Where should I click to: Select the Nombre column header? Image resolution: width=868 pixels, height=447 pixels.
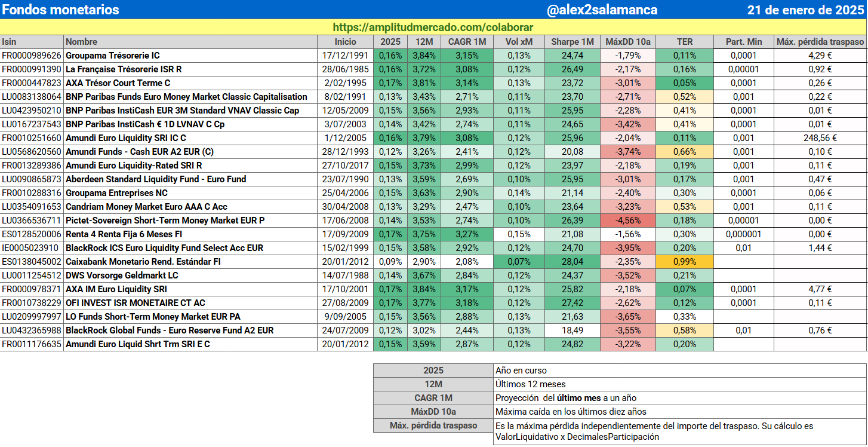190,42
